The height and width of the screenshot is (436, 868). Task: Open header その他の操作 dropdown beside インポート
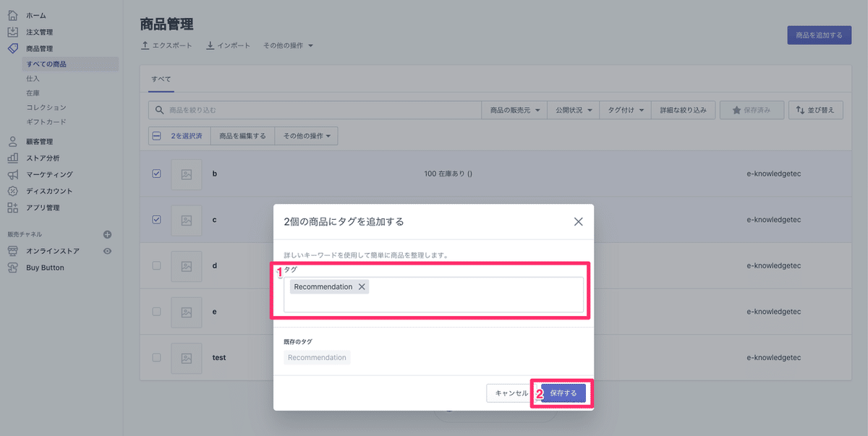[288, 46]
